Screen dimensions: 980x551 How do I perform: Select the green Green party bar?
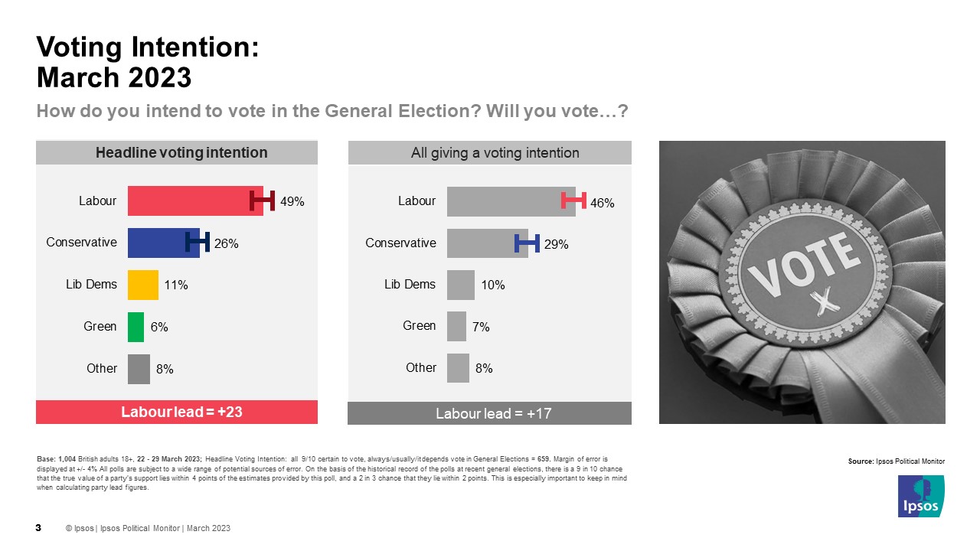(136, 326)
